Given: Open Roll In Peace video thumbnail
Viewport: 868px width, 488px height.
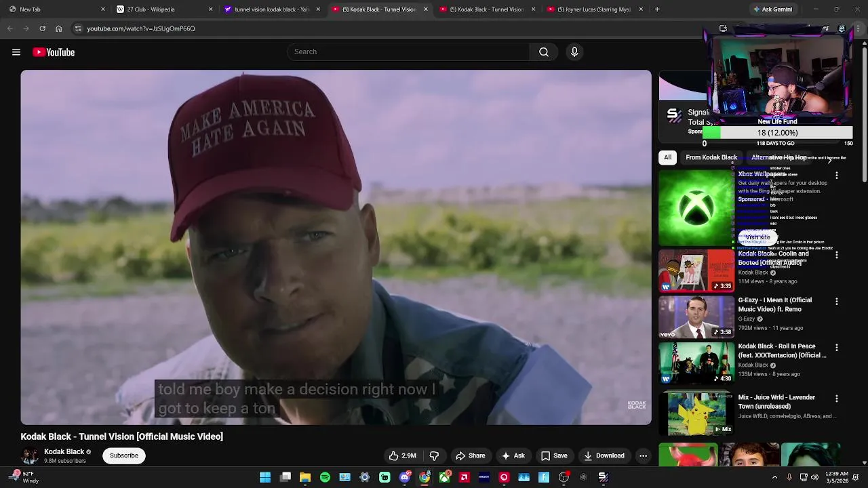Looking at the screenshot, I should pos(696,363).
